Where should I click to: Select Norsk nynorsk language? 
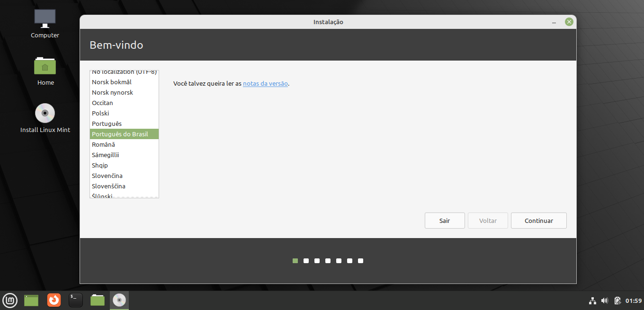(124, 92)
